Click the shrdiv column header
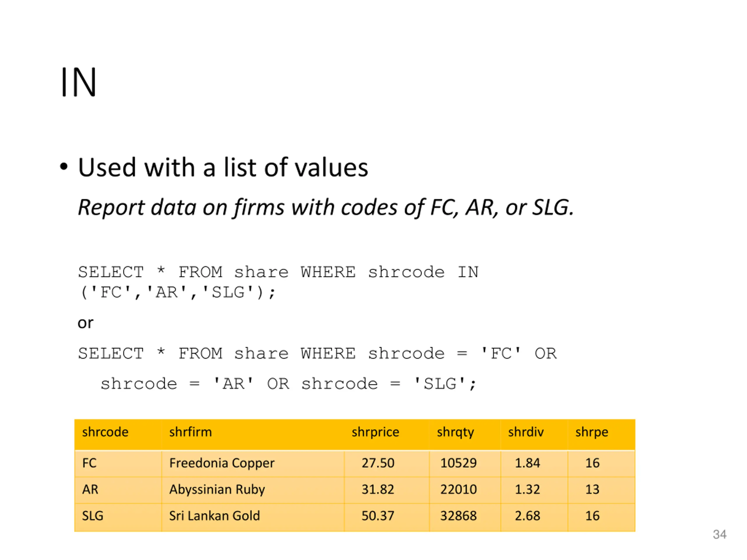The height and width of the screenshot is (560, 747). tap(526, 432)
